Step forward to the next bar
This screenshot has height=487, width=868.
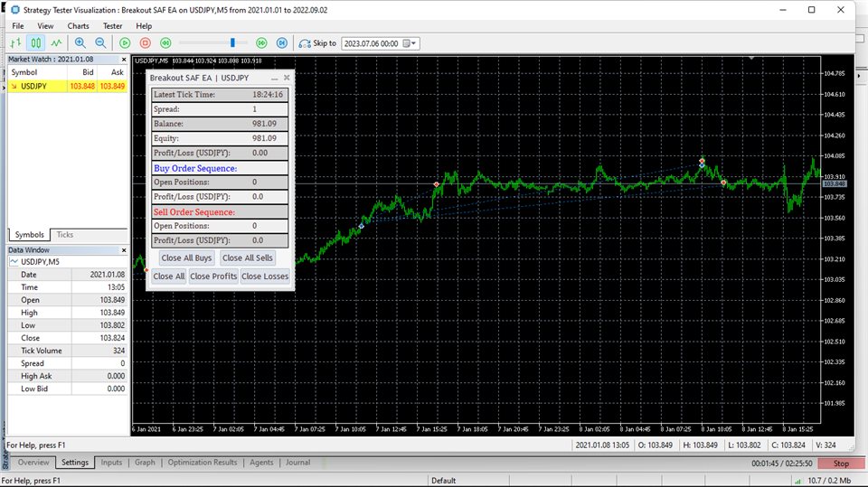point(282,42)
